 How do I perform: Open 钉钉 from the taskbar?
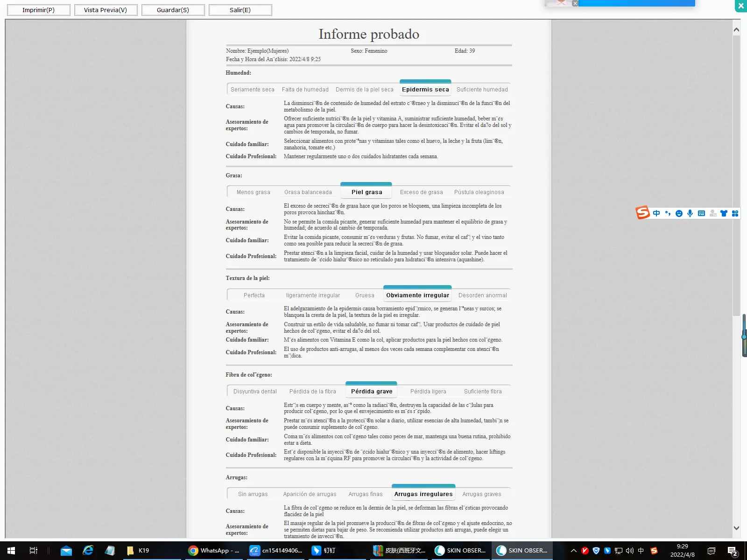[327, 551]
